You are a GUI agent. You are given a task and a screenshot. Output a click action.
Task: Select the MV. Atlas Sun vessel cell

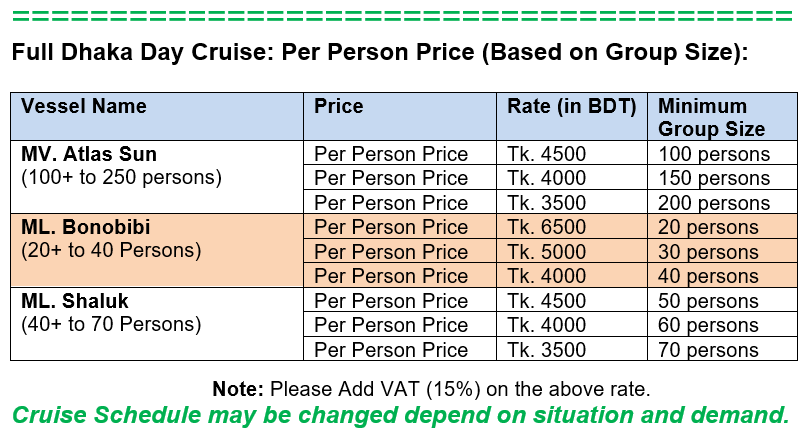click(x=157, y=177)
